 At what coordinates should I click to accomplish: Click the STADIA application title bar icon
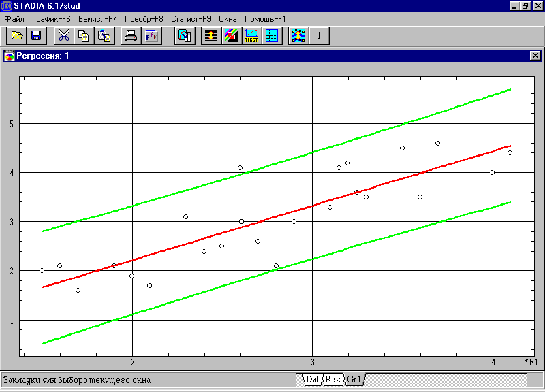(6, 6)
